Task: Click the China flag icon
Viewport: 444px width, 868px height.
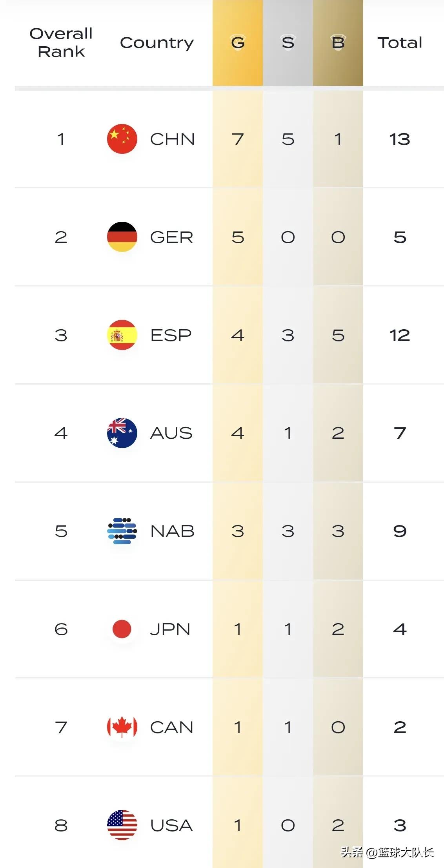Action: point(122,139)
